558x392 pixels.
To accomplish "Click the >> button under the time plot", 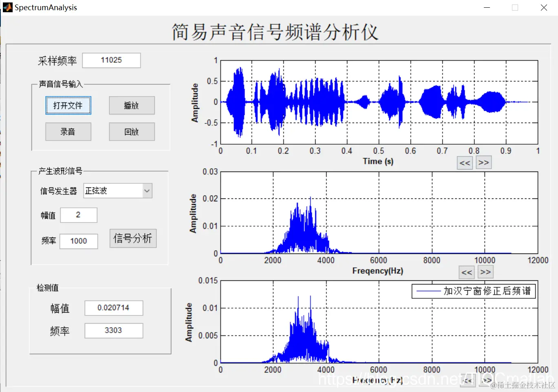I will point(483,163).
